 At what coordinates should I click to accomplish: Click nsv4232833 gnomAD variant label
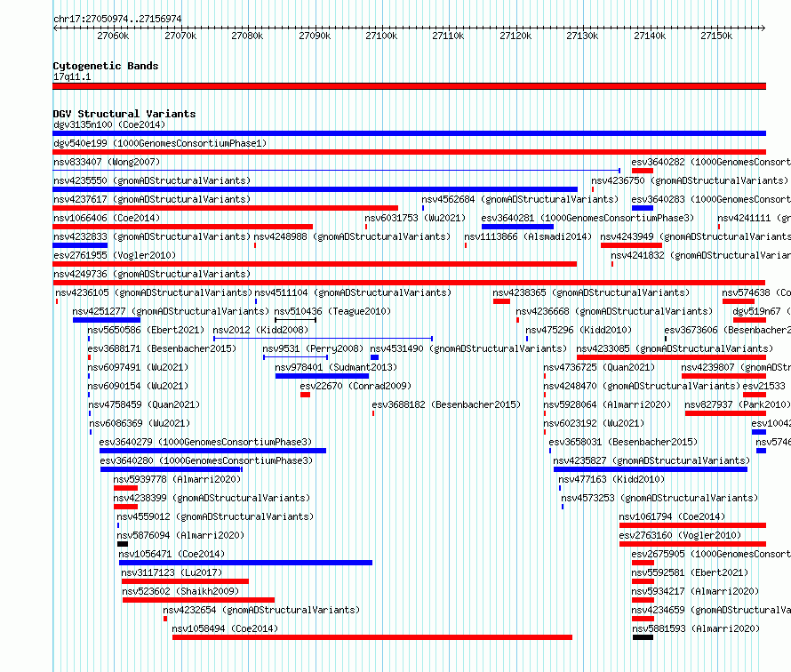coord(152,236)
